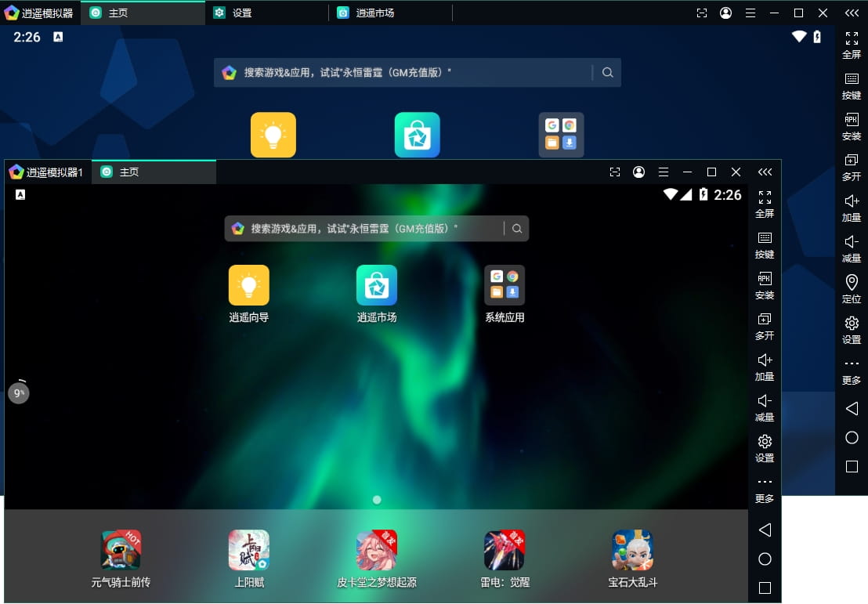
Task: Open 多开 multi-instance in front window sidebar
Action: (765, 326)
